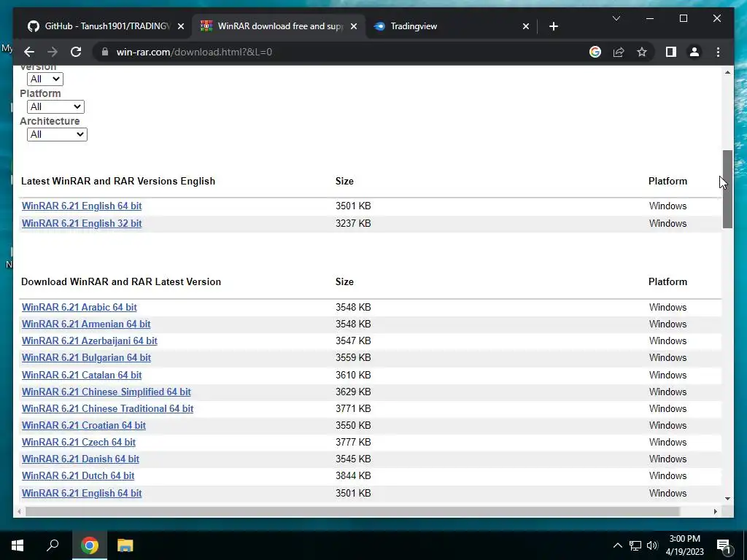Screen dimensions: 747x560
Task: Click the horizontal scroll left arrow
Action: pyautogui.click(x=18, y=511)
